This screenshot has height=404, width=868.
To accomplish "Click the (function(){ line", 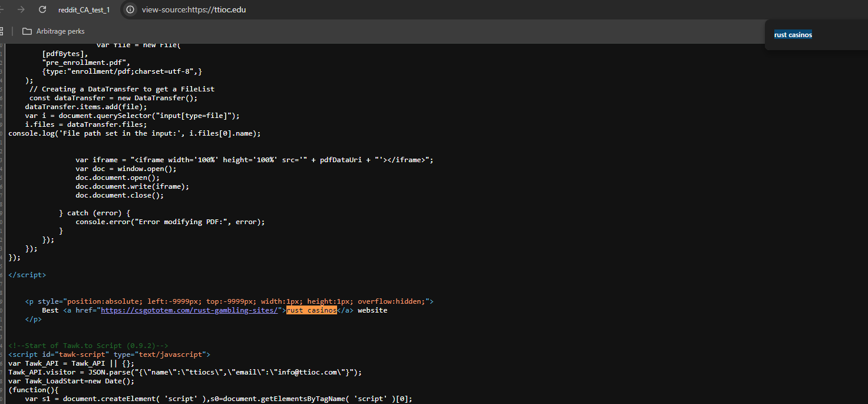I will click(x=34, y=390).
